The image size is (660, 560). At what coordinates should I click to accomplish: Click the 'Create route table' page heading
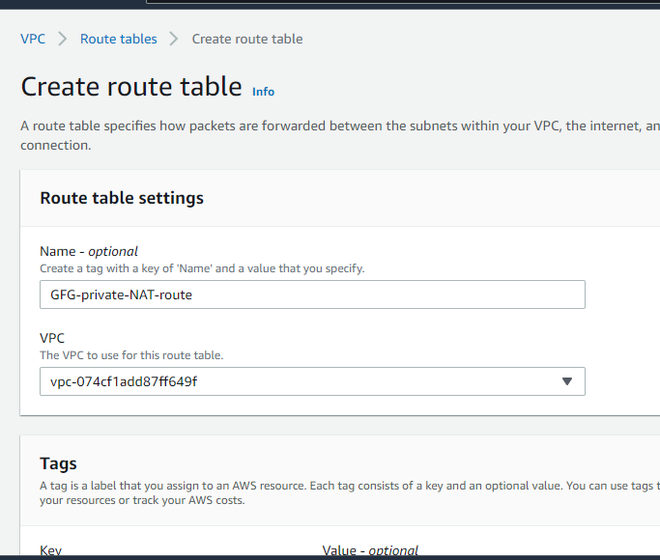131,86
